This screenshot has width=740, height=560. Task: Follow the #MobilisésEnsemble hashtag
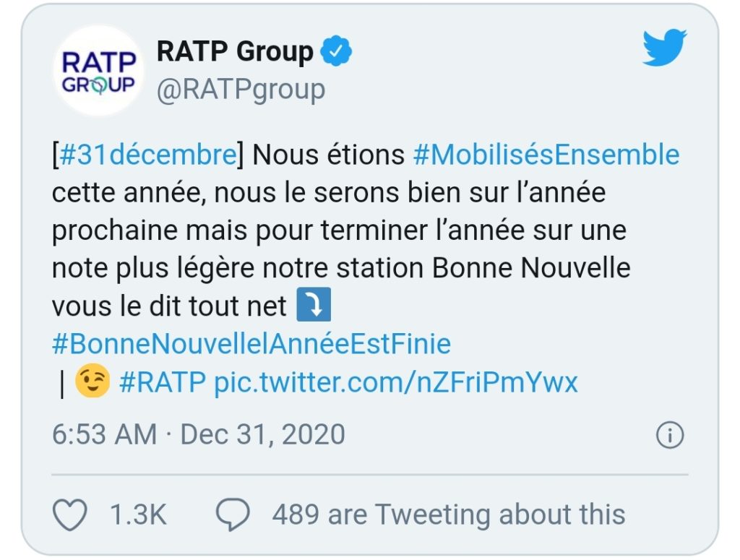(x=546, y=155)
